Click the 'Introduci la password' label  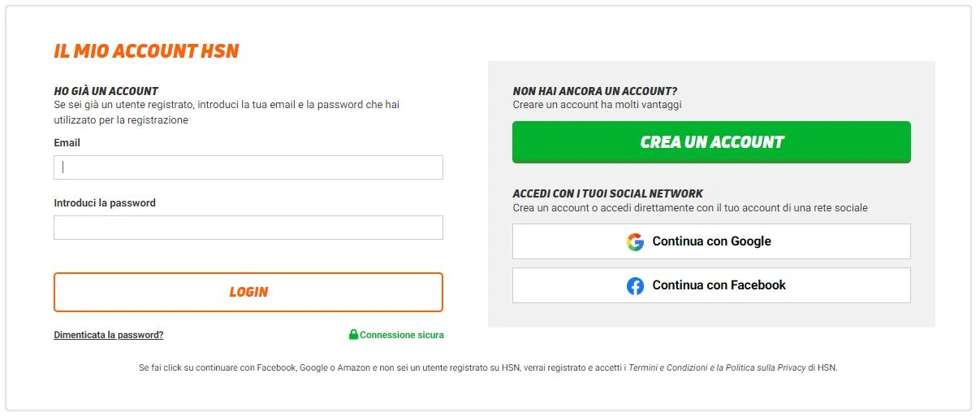[105, 203]
